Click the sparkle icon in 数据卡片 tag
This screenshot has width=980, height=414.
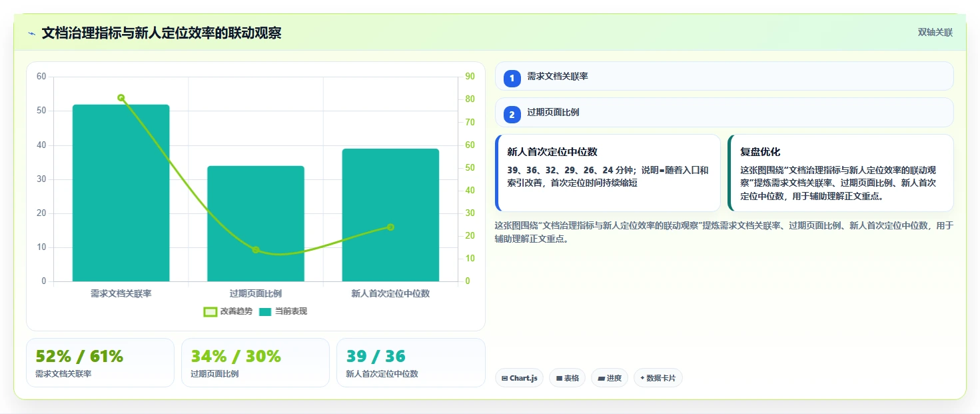pyautogui.click(x=642, y=378)
